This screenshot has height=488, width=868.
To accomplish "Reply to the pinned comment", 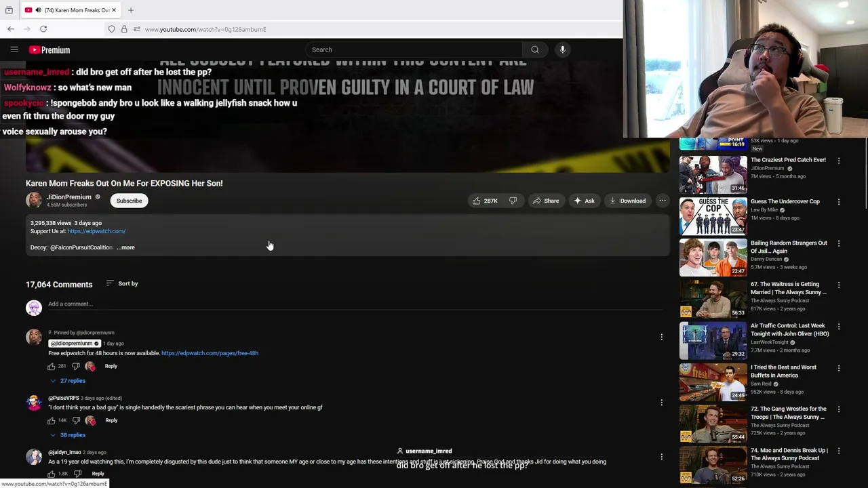I will click(x=111, y=366).
